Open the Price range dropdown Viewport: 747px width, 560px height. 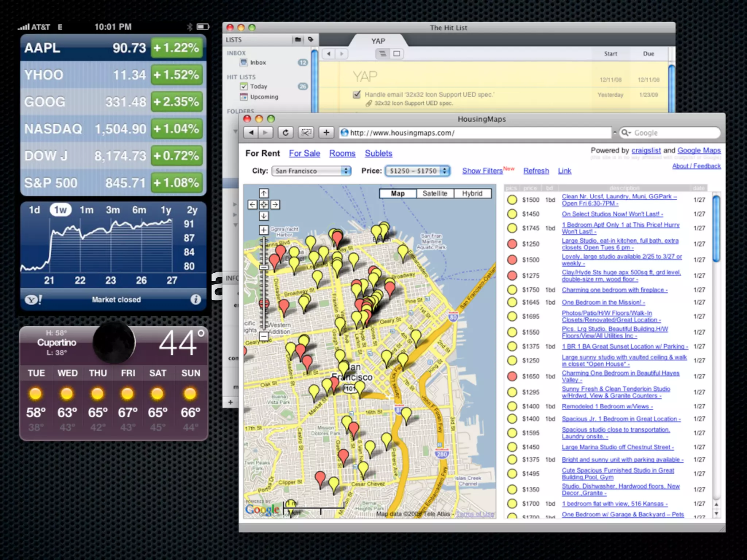click(x=418, y=171)
